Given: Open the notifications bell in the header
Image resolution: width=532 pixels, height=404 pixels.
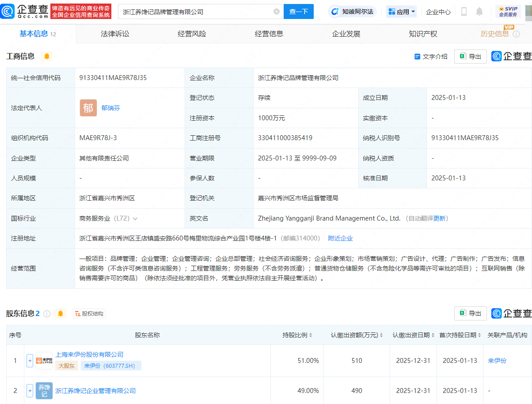Looking at the screenshot, I should 479,11.
